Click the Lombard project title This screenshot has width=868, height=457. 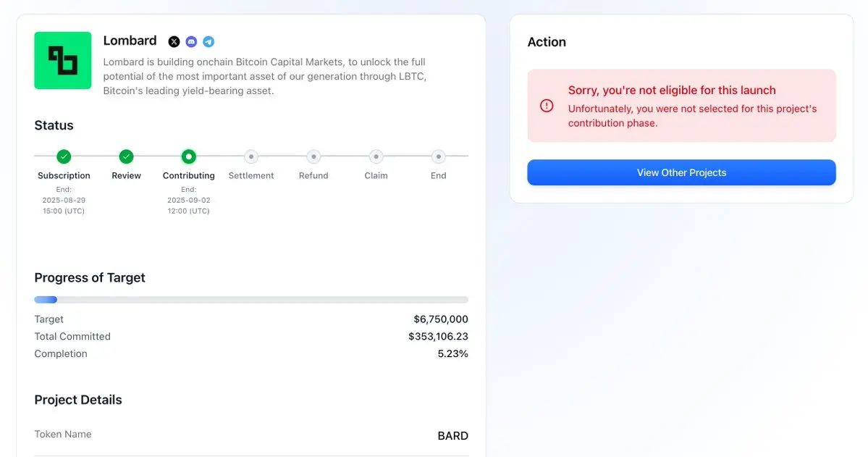(130, 41)
